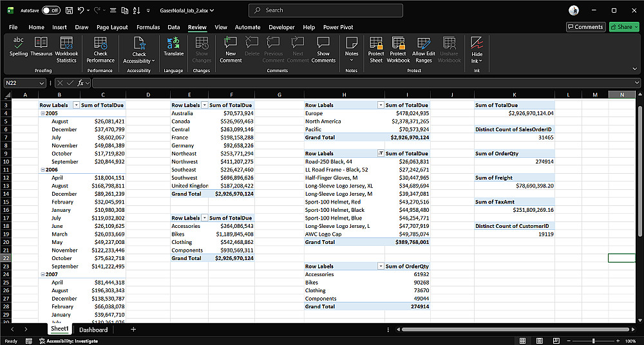Screen dimensions: 644x345
Task: Run the Spelling check
Action: pyautogui.click(x=19, y=47)
